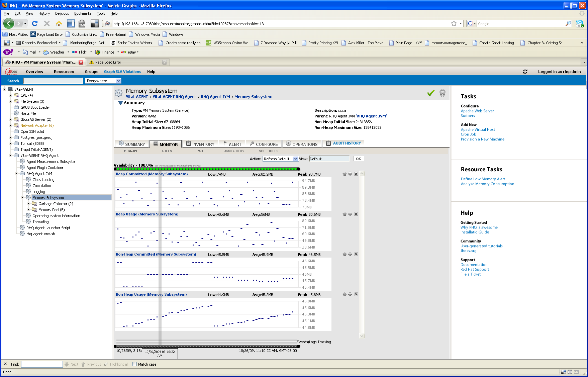Go to the browser home icon
588x377 pixels.
(59, 23)
